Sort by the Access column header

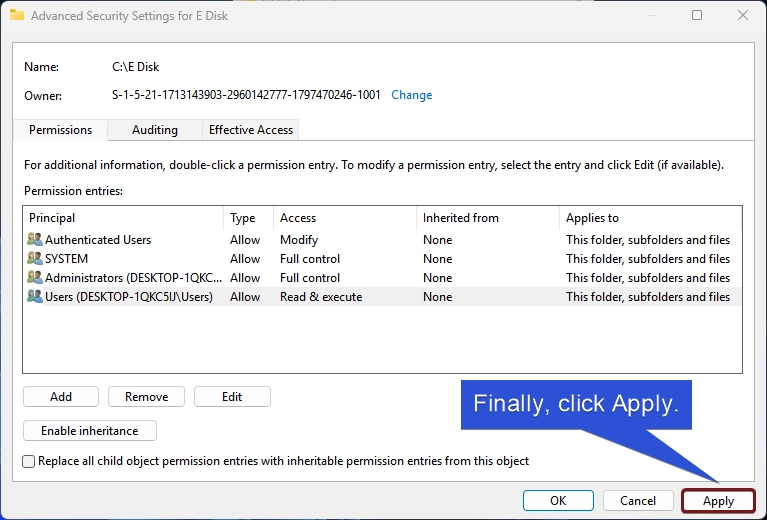(345, 218)
